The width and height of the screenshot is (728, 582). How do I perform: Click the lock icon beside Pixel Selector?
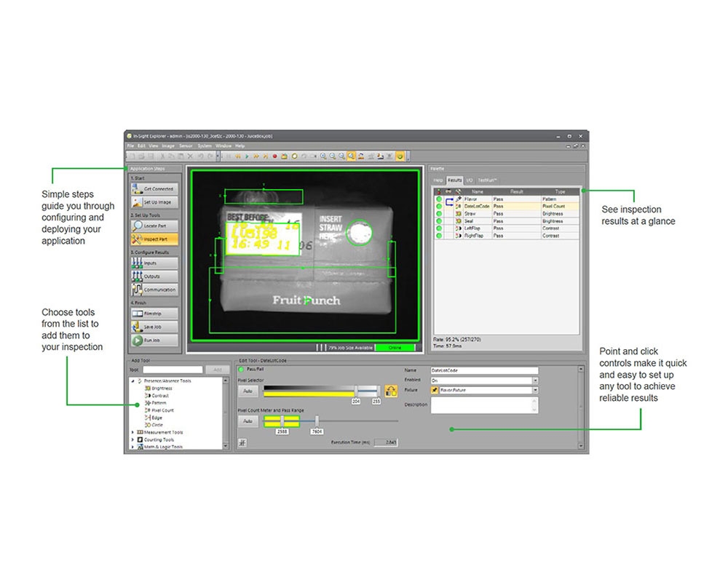click(x=390, y=391)
